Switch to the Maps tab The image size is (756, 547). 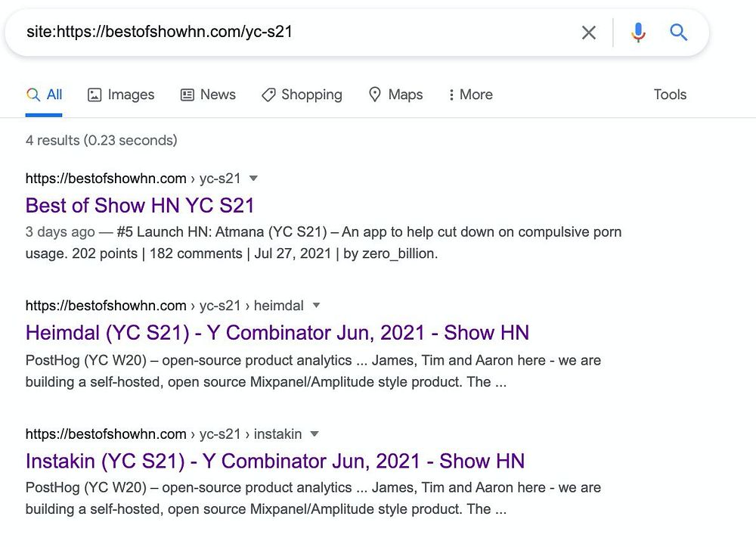pos(396,95)
